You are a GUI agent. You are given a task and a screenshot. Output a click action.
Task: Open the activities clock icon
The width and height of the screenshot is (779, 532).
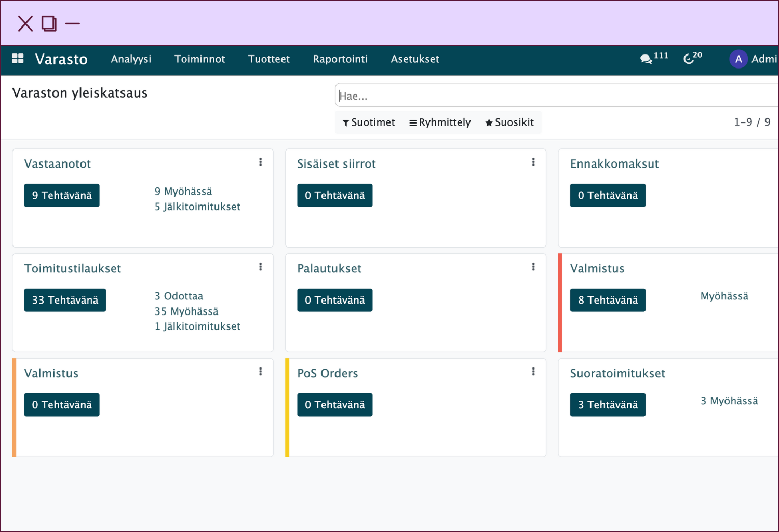tap(689, 59)
